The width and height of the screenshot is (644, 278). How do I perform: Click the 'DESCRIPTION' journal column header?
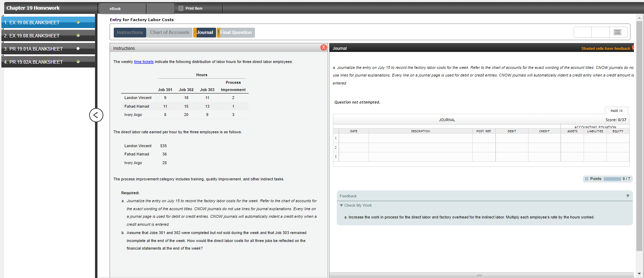coord(421,131)
